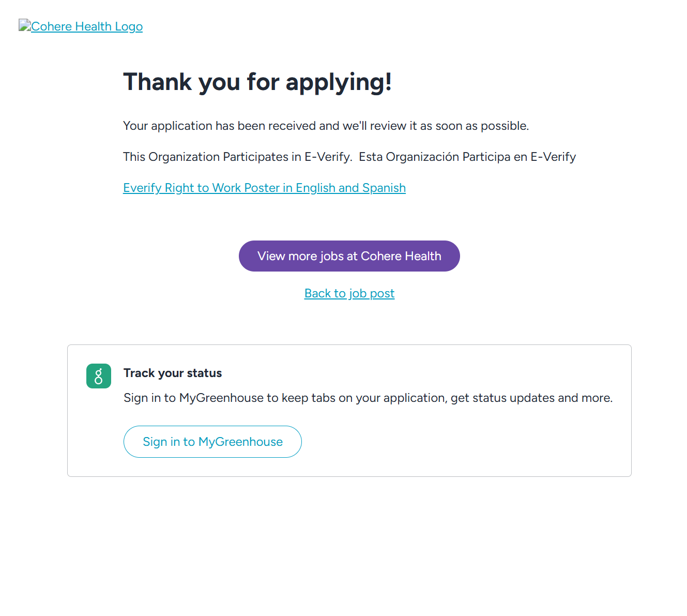The width and height of the screenshot is (687, 616).
Task: Click the MyGreenhouse status updates description text
Action: click(368, 398)
